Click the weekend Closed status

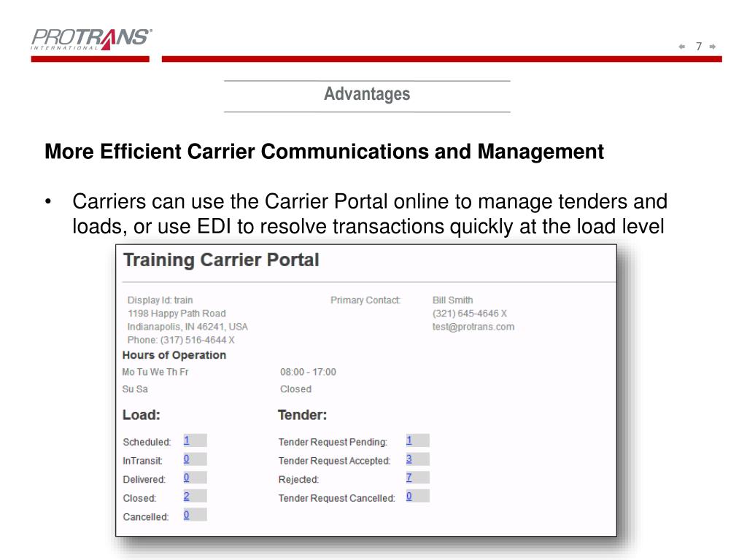click(295, 389)
